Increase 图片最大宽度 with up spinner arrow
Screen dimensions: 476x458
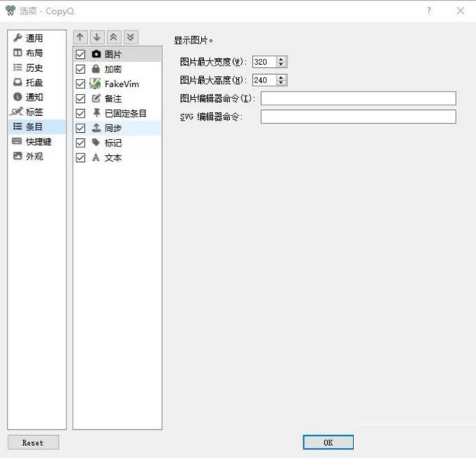click(x=281, y=59)
